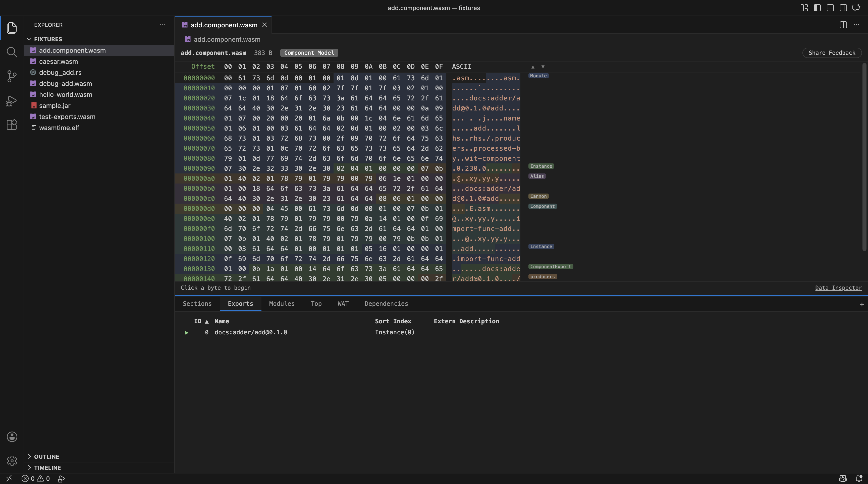The width and height of the screenshot is (868, 484).
Task: Click the debug launch icon in status bar
Action: 61,479
